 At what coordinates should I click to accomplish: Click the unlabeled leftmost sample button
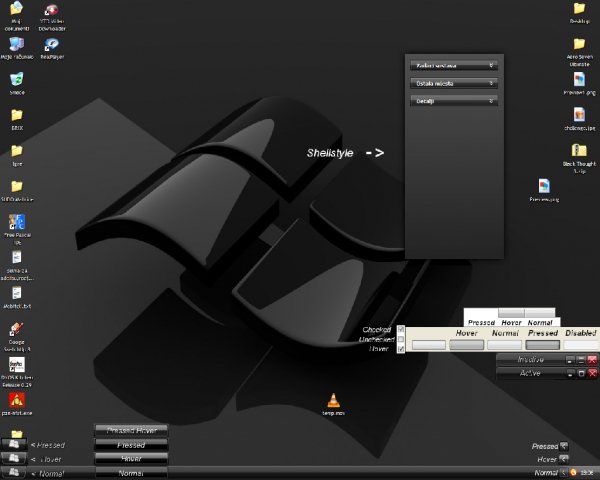[429, 345]
